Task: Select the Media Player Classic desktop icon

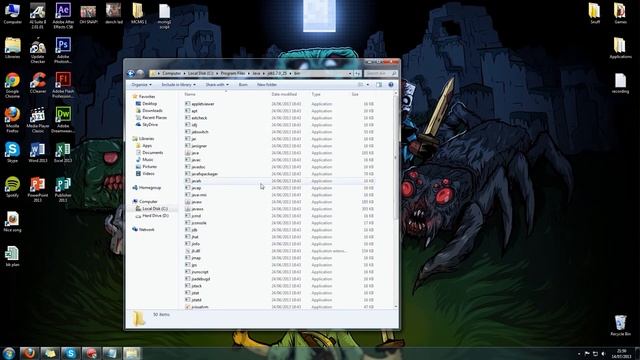Action: (x=38, y=120)
